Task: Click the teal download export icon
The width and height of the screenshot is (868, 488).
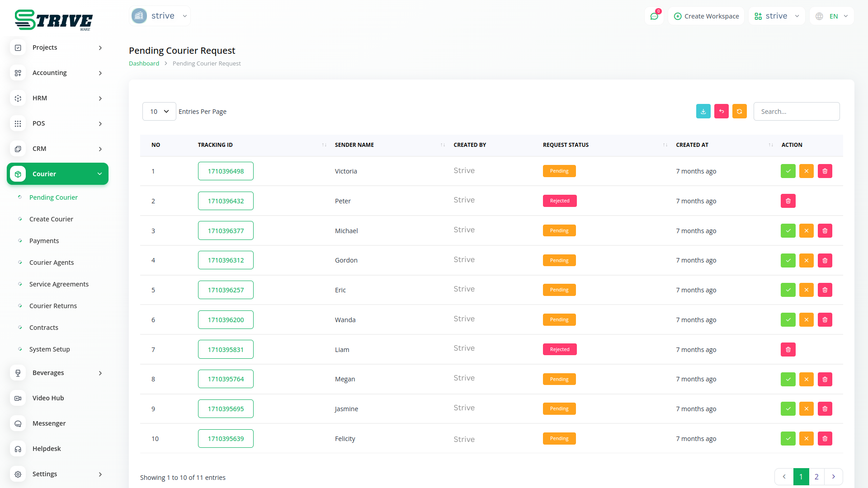Action: (x=703, y=111)
